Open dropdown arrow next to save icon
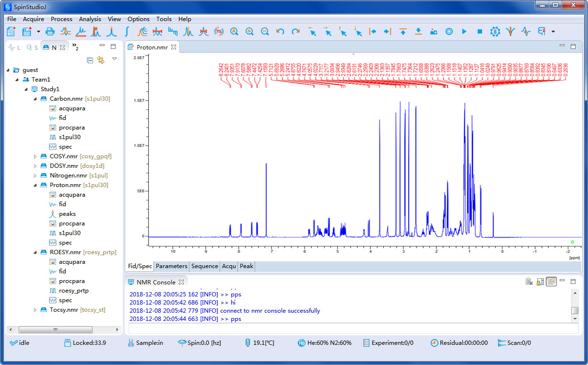The image size is (588, 365). point(38,32)
